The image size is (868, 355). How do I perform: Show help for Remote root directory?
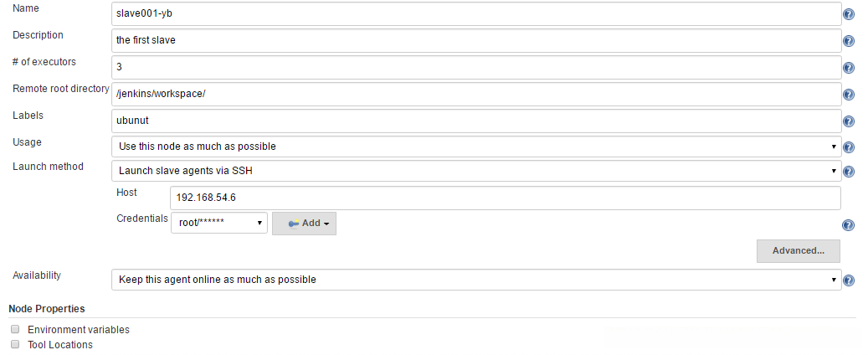coord(849,95)
